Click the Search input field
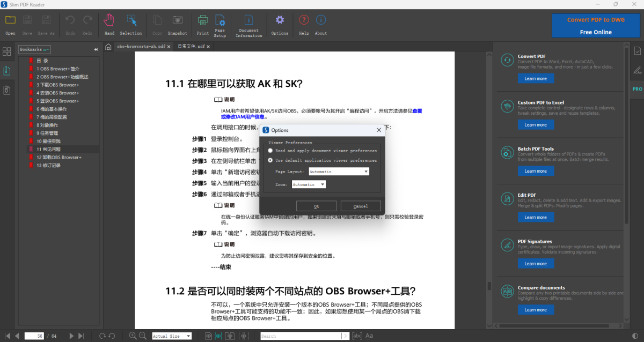The image size is (644, 342). click(301, 336)
